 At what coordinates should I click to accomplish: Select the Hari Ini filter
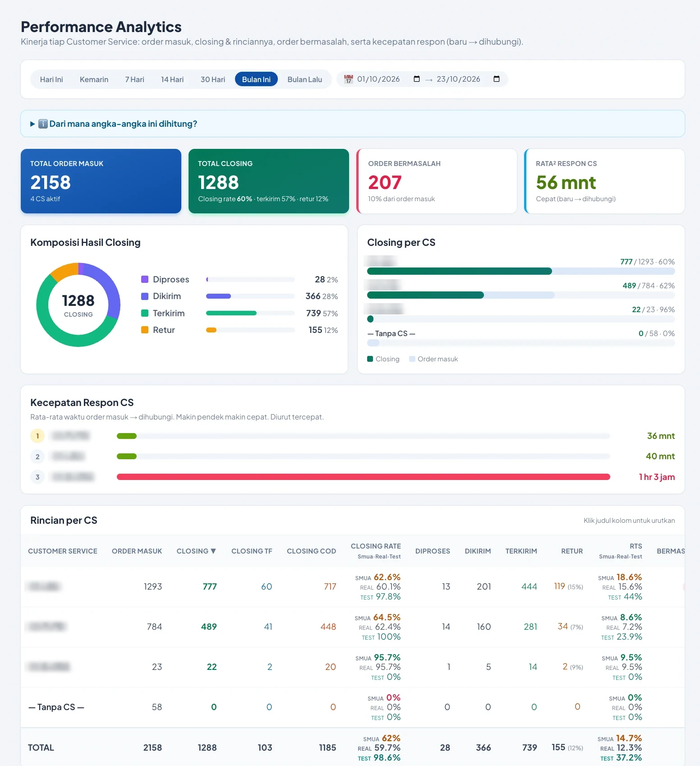click(x=51, y=79)
